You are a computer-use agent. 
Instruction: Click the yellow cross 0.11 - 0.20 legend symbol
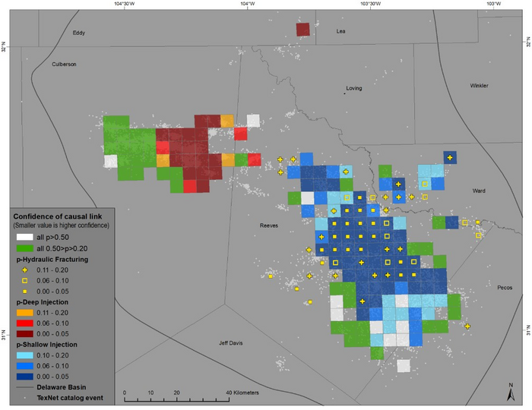point(25,270)
